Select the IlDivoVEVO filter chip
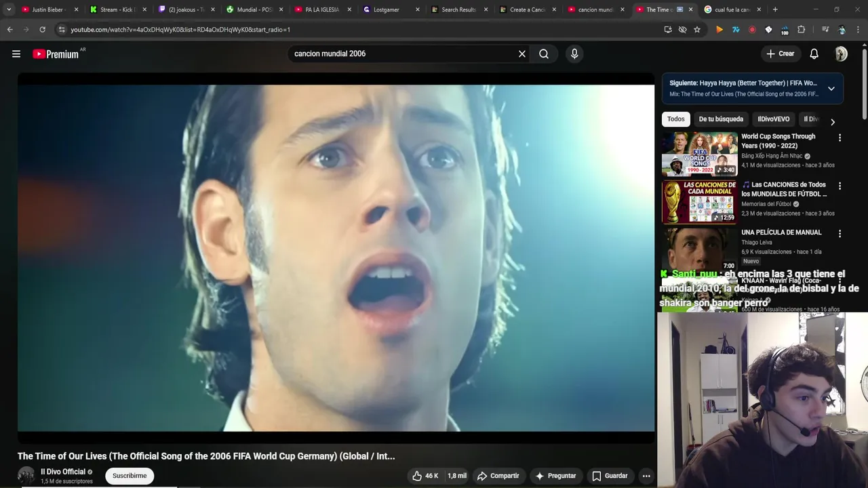 773,119
